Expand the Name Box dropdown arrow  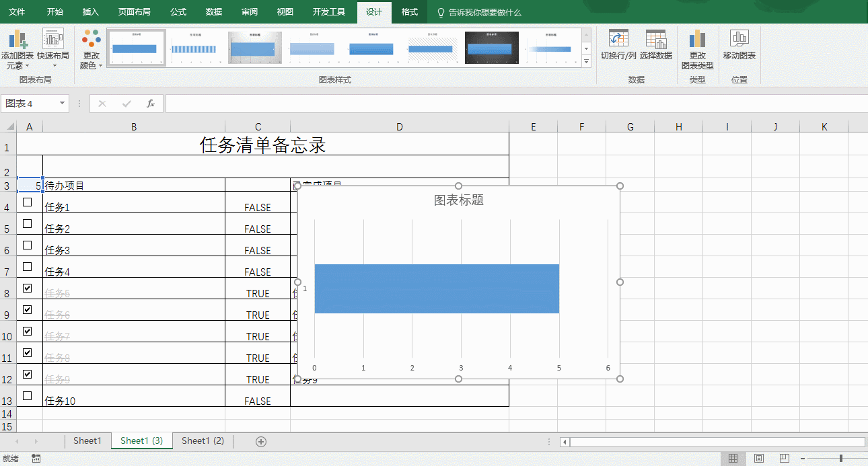pos(62,104)
